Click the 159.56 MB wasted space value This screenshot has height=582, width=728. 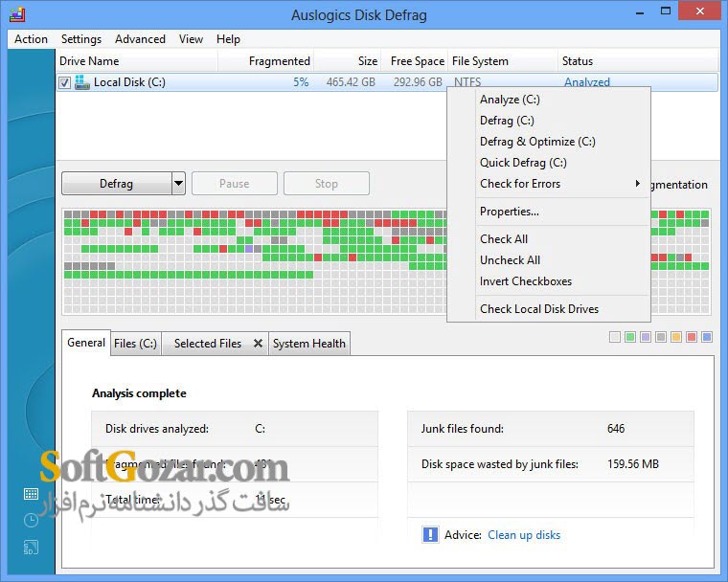[633, 463]
